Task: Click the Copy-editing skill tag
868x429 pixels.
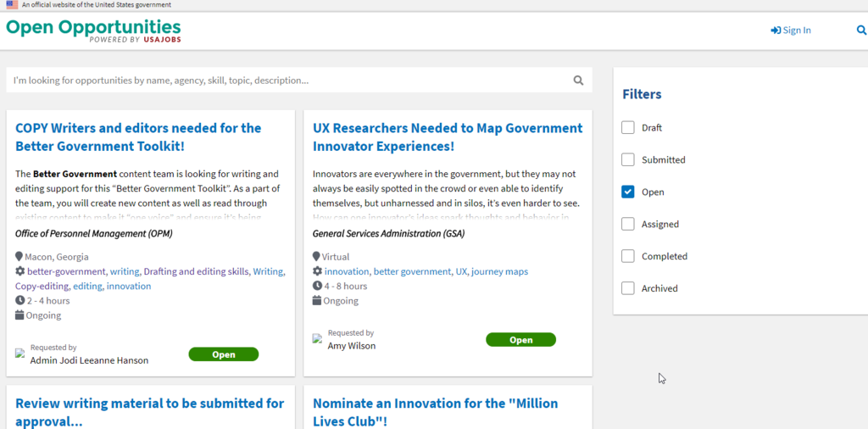Action: (x=42, y=287)
